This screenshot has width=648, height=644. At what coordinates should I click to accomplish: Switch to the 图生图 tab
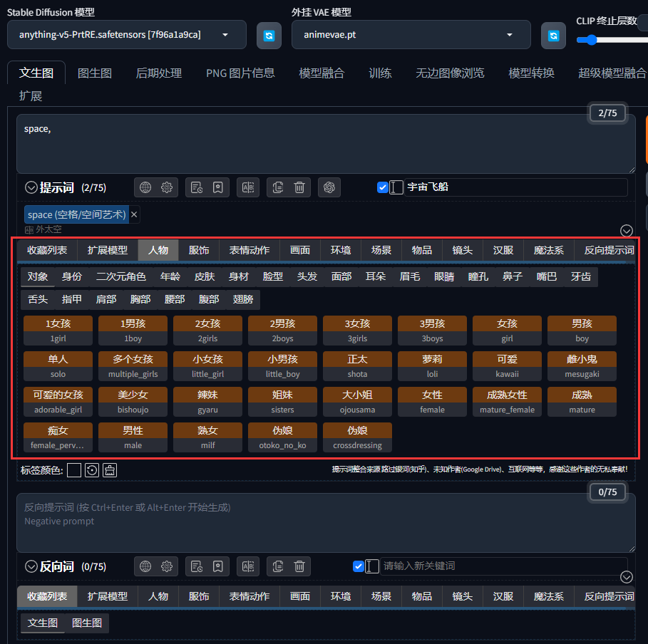coord(95,72)
